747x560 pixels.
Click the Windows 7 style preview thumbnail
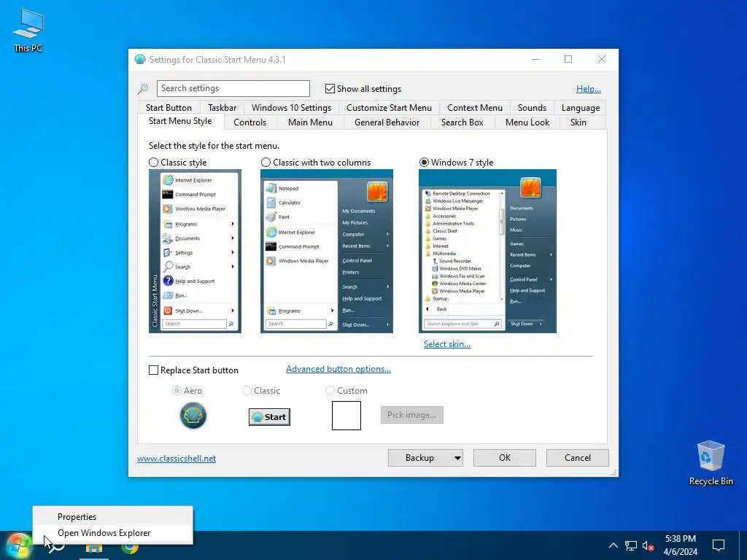click(487, 251)
